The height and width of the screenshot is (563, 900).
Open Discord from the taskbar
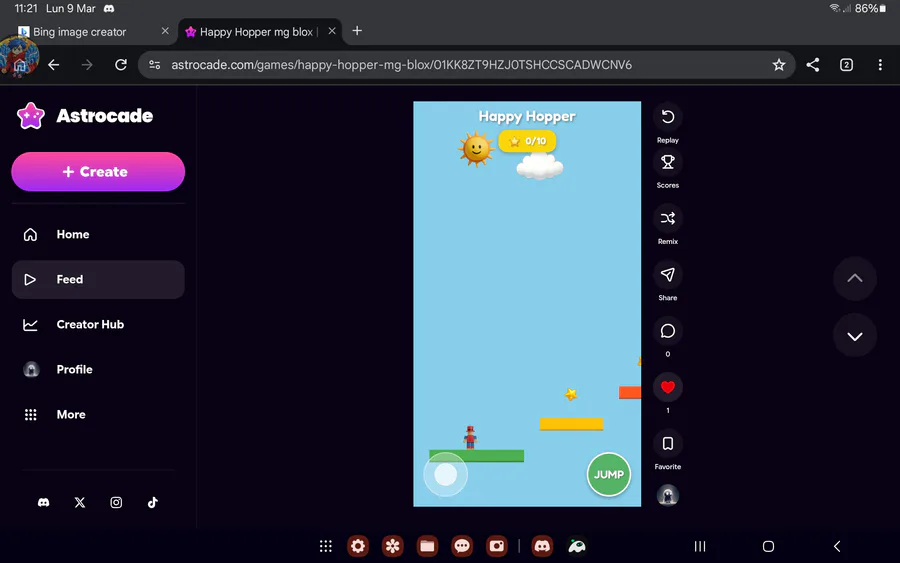point(542,546)
